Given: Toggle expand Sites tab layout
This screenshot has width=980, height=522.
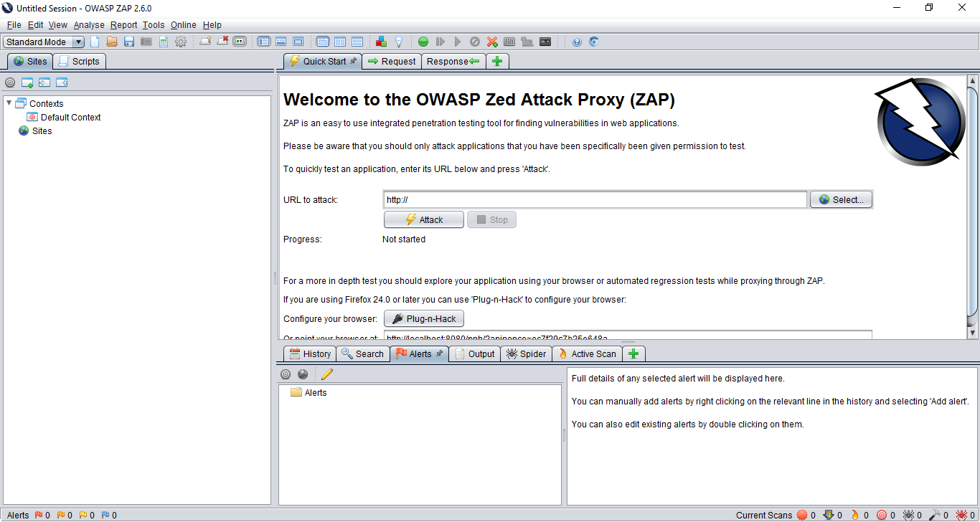Looking at the screenshot, I should pos(264,42).
